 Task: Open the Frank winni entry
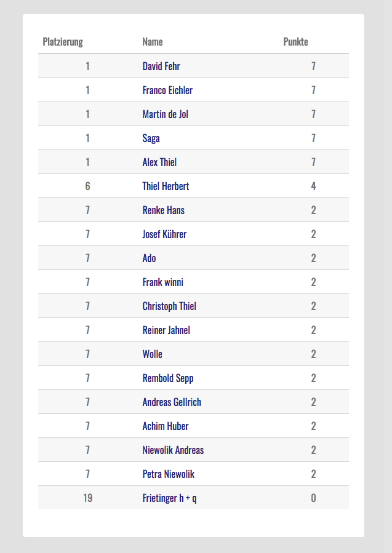click(x=162, y=282)
